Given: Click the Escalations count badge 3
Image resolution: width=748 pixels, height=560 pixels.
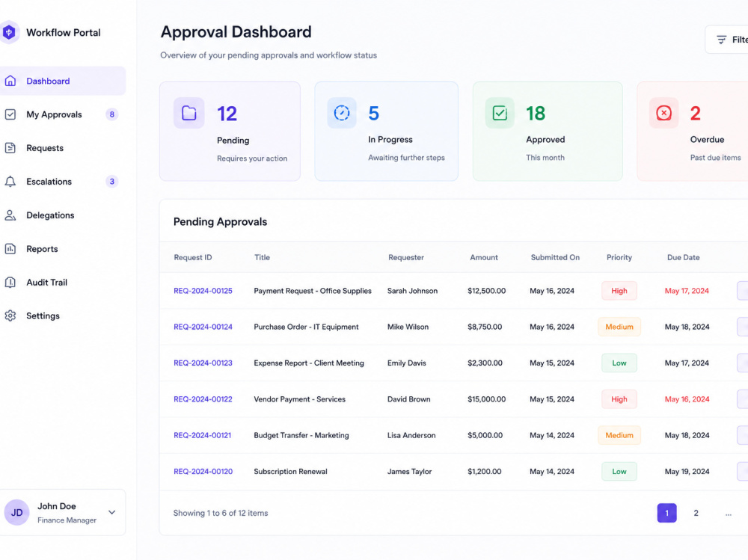Looking at the screenshot, I should [111, 182].
